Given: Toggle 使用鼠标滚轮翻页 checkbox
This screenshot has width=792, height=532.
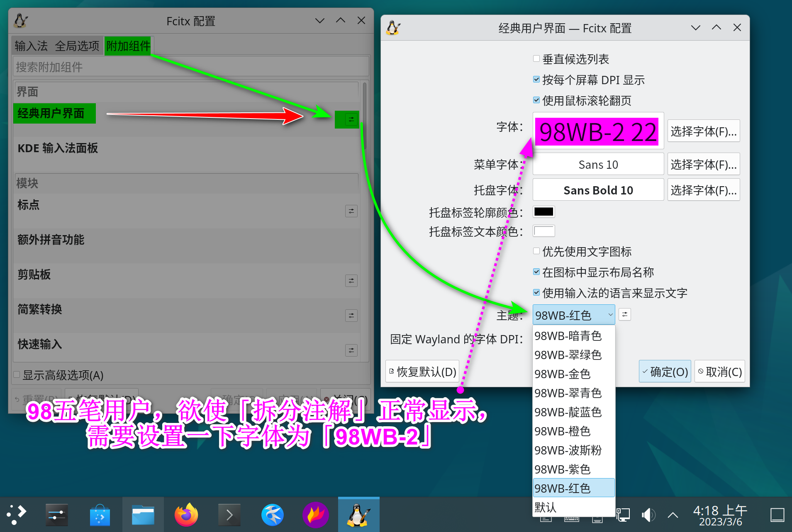Looking at the screenshot, I should [536, 100].
